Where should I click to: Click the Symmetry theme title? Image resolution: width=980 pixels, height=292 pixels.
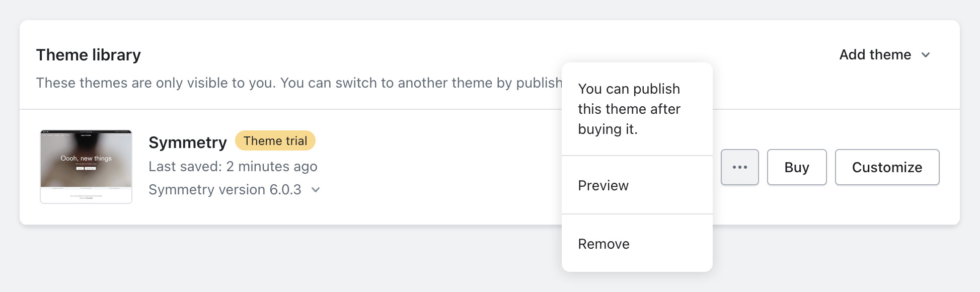(187, 142)
